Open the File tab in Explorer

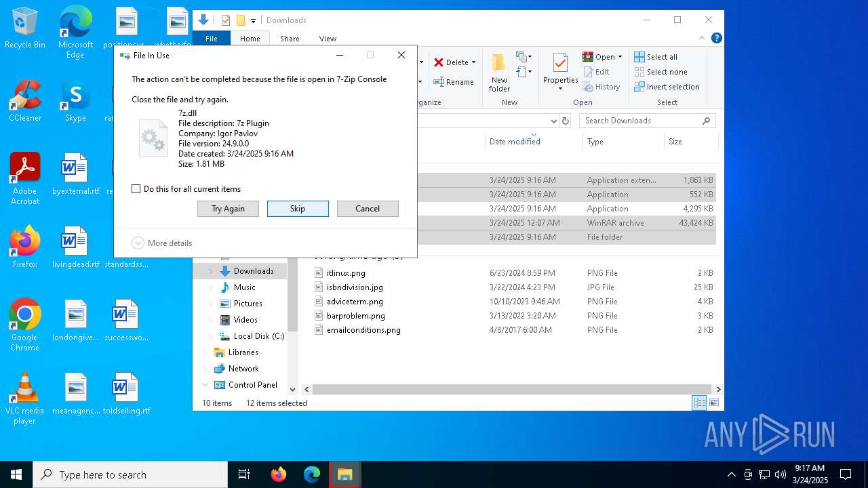[212, 39]
